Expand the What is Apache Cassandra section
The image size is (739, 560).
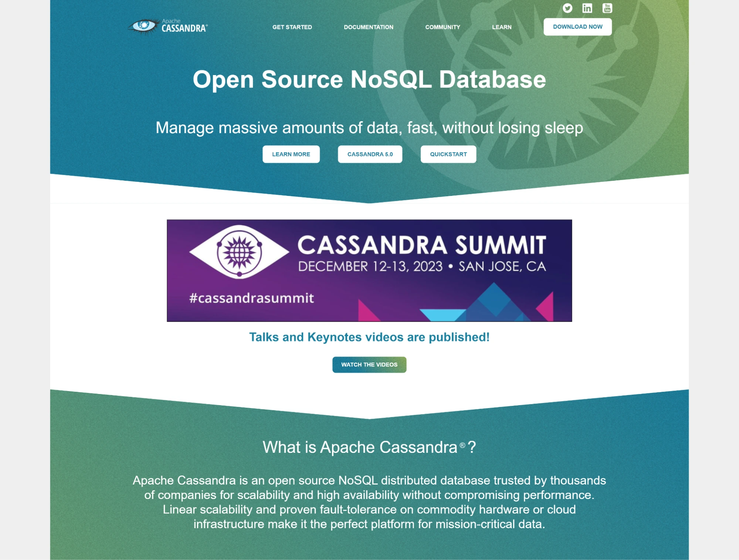(x=369, y=447)
